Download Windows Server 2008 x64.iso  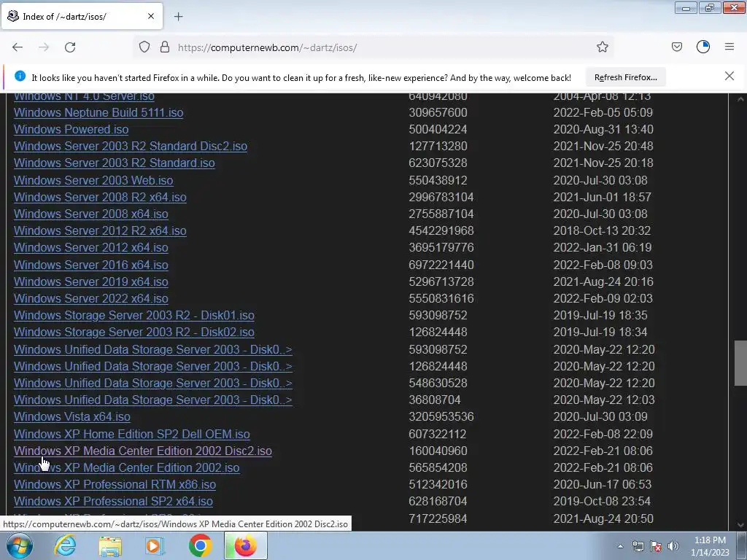pyautogui.click(x=91, y=214)
